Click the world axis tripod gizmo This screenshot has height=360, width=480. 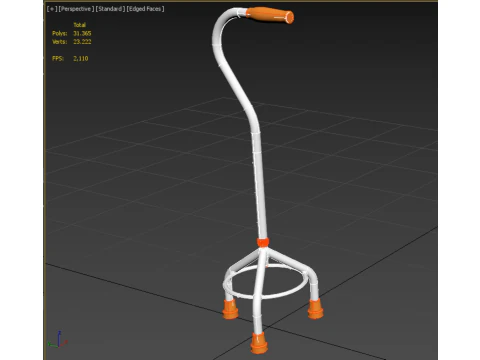coord(58,340)
